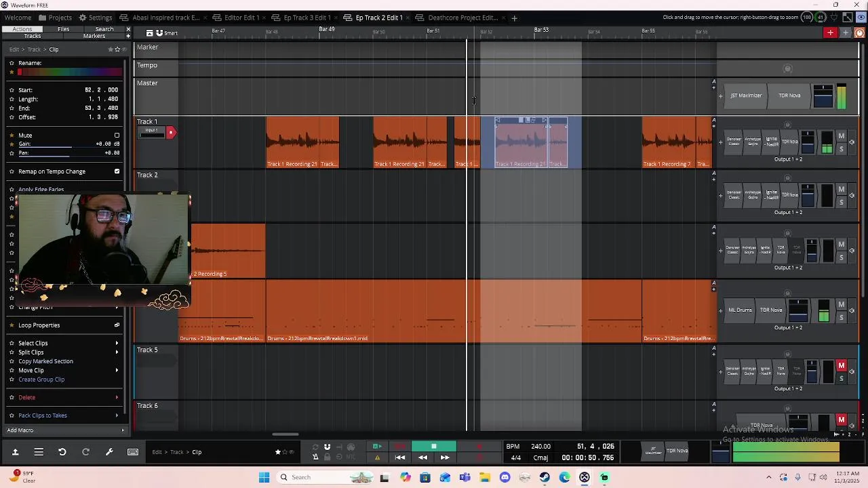Toggle the snap magnet icon in transport panel

327,447
